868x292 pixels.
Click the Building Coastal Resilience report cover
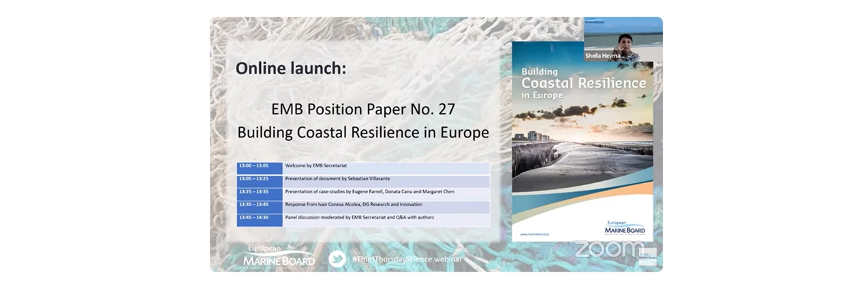point(582,142)
